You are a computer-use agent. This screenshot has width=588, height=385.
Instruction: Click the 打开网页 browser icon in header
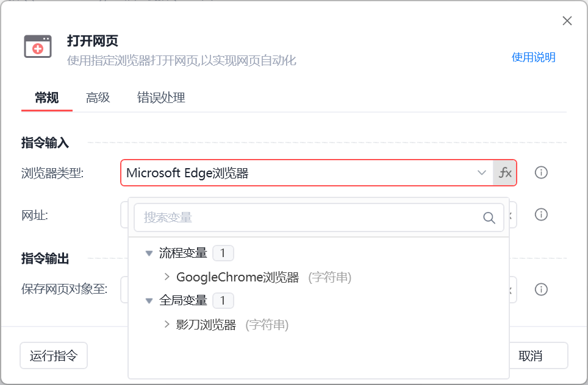[38, 47]
